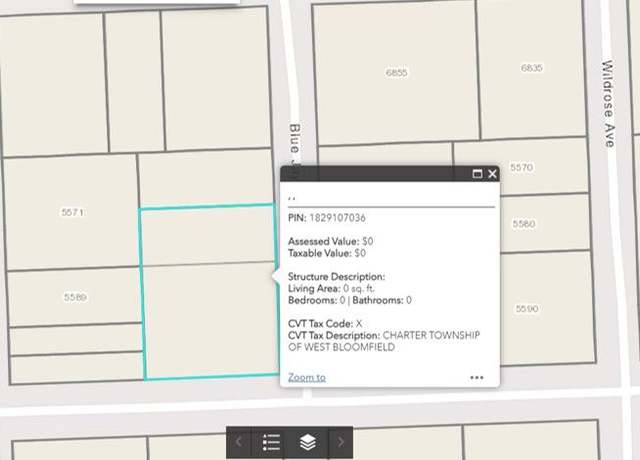Go to previous widget arrow
Screen dimensions: 640x460
(239, 442)
